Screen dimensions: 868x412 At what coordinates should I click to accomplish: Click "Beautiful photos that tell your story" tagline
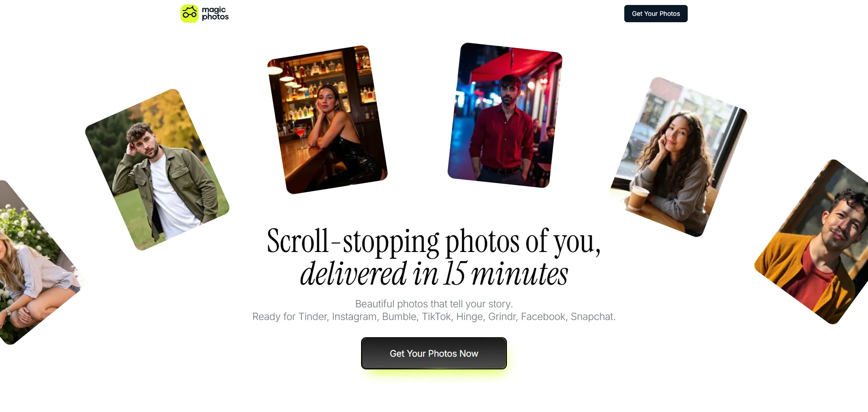(x=434, y=304)
